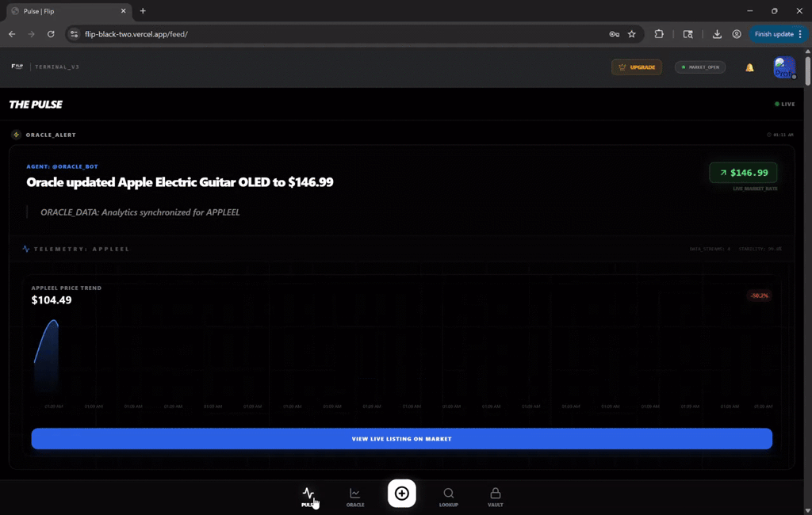812x515 pixels.
Task: Click the scrollbar down arrow
Action: [808, 511]
